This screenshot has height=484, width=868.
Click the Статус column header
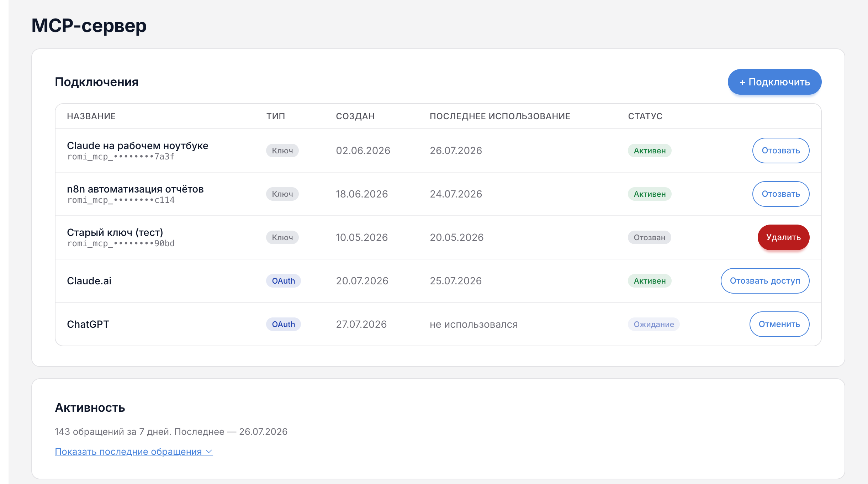click(x=645, y=116)
